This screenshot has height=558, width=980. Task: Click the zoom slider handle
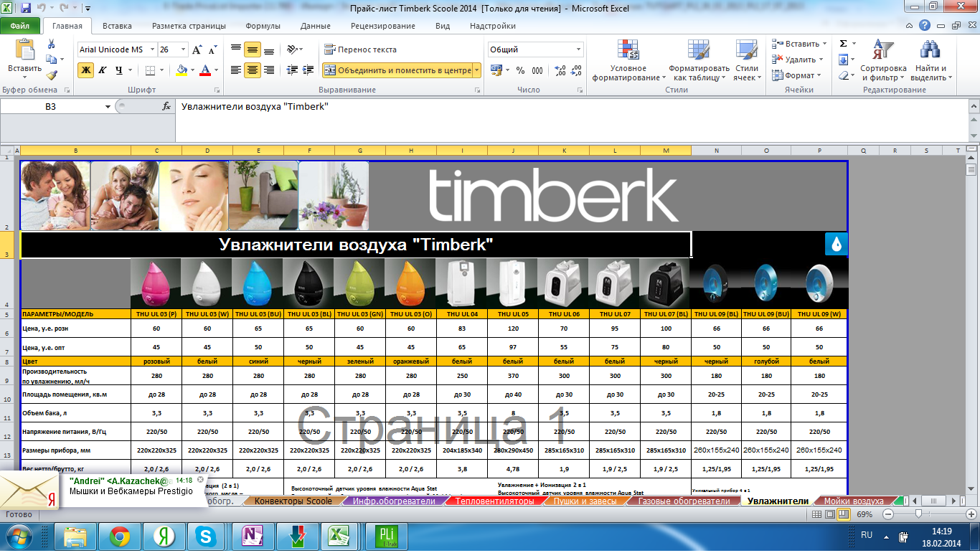tap(919, 515)
